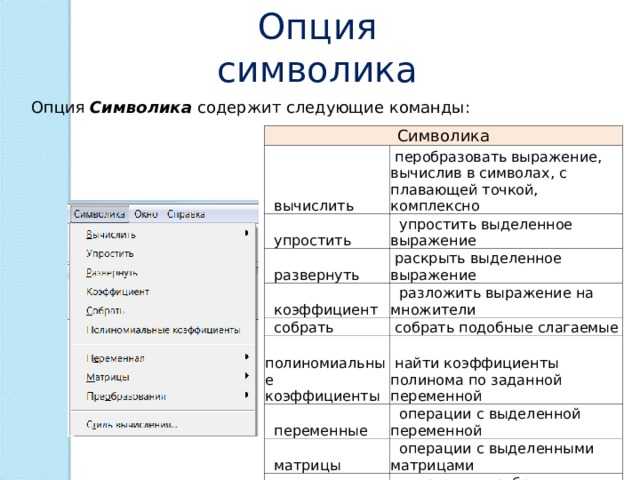
Task: Select Полиномиальные коэффициенты menu entry
Action: pos(163,330)
